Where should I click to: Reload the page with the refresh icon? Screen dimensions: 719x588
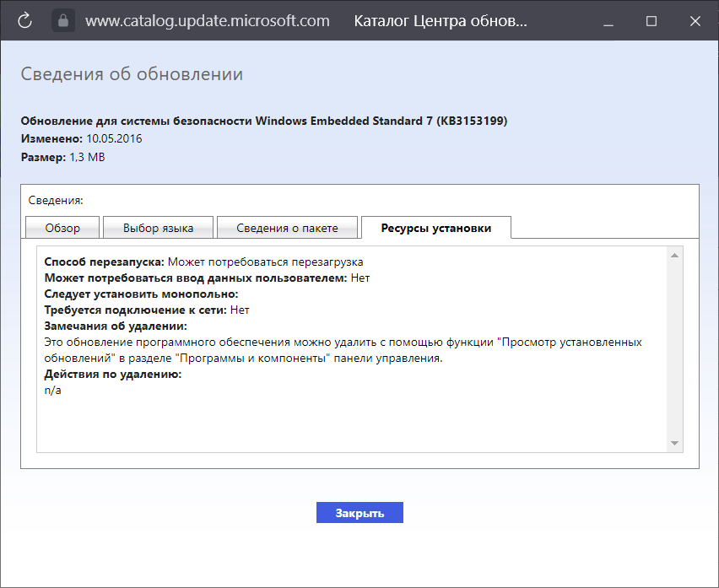[x=24, y=20]
